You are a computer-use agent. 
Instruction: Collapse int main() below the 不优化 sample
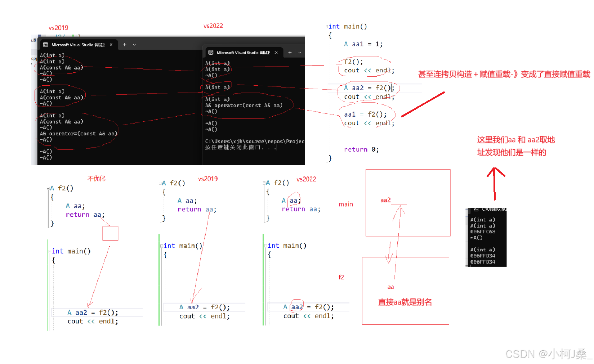click(50, 251)
